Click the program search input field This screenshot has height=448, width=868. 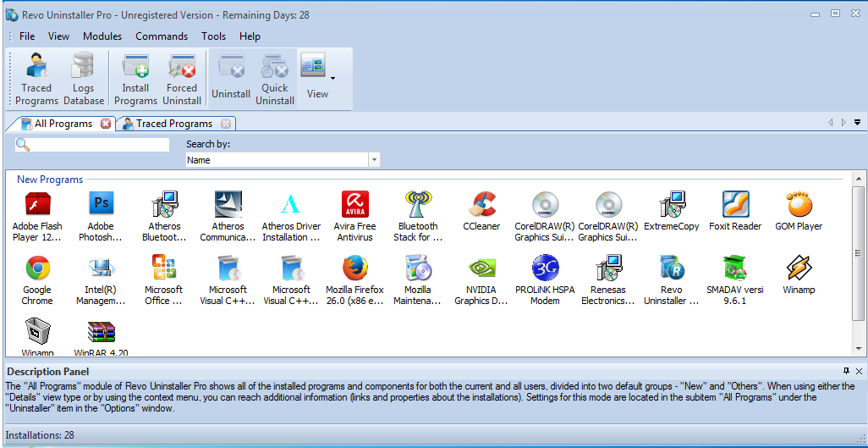[92, 145]
